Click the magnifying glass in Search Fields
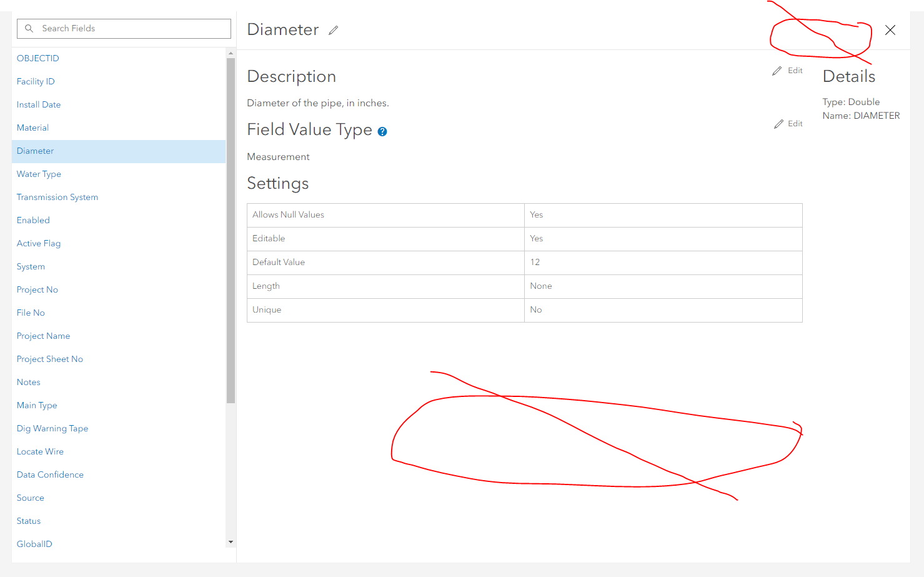Screen dimensions: 924x577 tap(29, 28)
